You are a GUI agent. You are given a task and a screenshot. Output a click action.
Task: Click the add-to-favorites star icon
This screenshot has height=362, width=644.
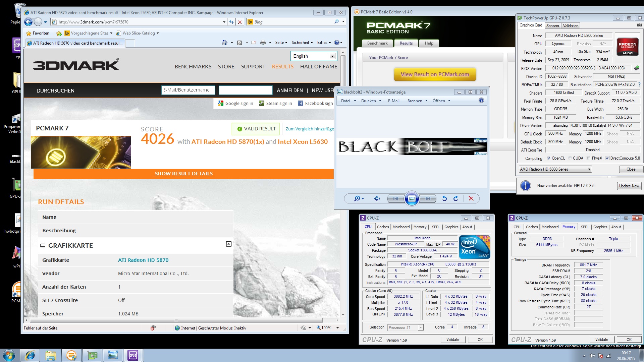[59, 33]
